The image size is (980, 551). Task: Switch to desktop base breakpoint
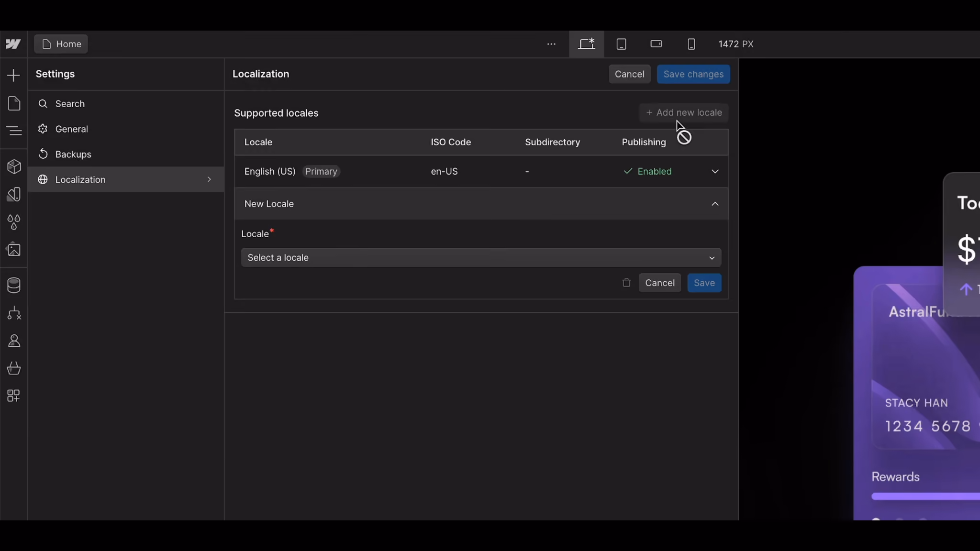[x=586, y=44]
